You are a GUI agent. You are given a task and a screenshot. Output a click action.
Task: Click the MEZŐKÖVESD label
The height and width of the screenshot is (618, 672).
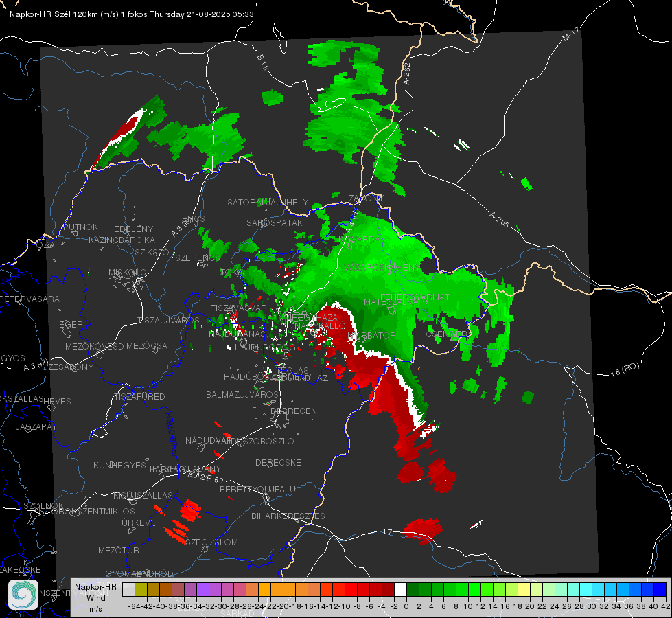[94, 346]
